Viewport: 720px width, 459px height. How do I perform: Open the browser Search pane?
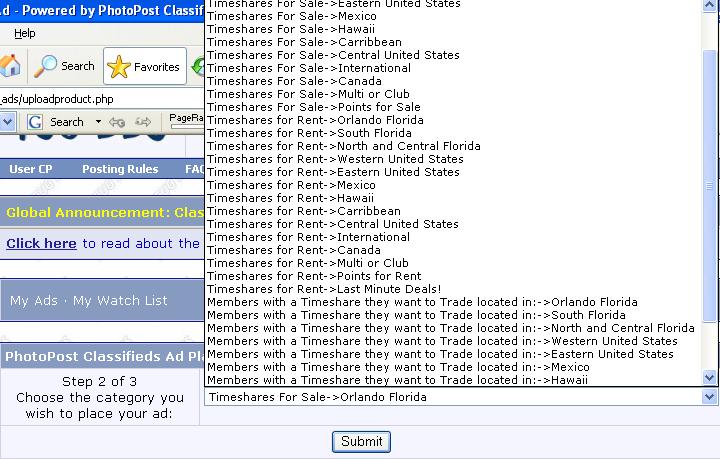pos(65,67)
